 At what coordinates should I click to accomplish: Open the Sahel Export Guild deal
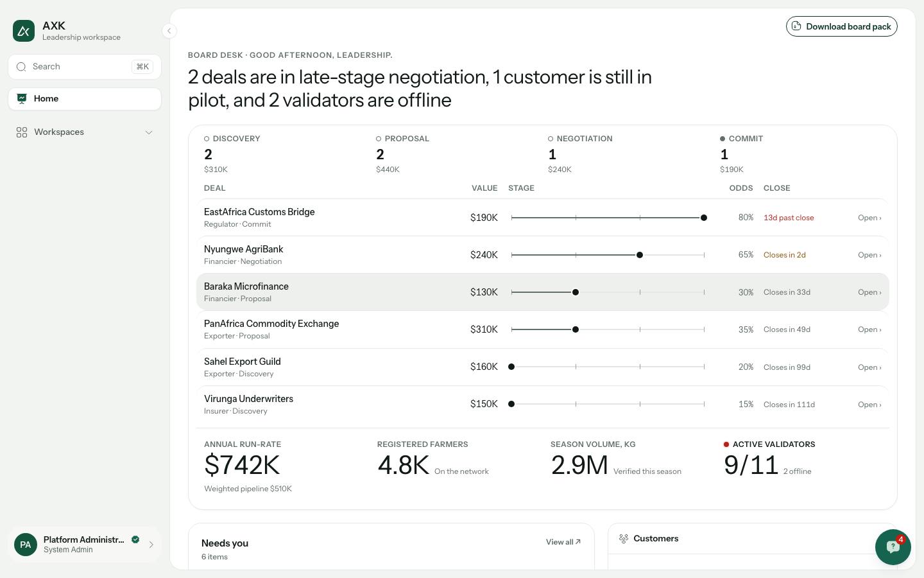[x=869, y=367]
